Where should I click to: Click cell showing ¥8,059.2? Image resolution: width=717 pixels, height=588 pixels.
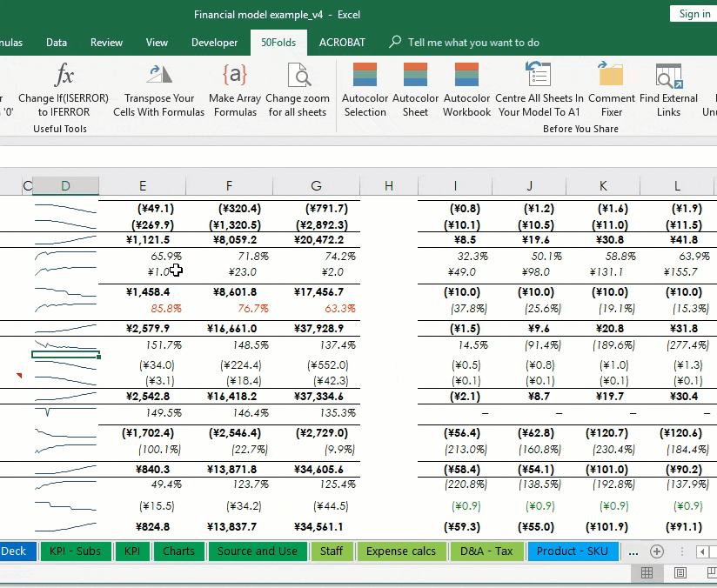tap(230, 240)
